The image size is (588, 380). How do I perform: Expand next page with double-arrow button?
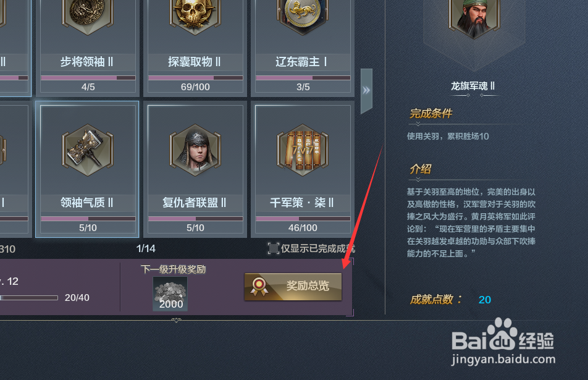(366, 90)
